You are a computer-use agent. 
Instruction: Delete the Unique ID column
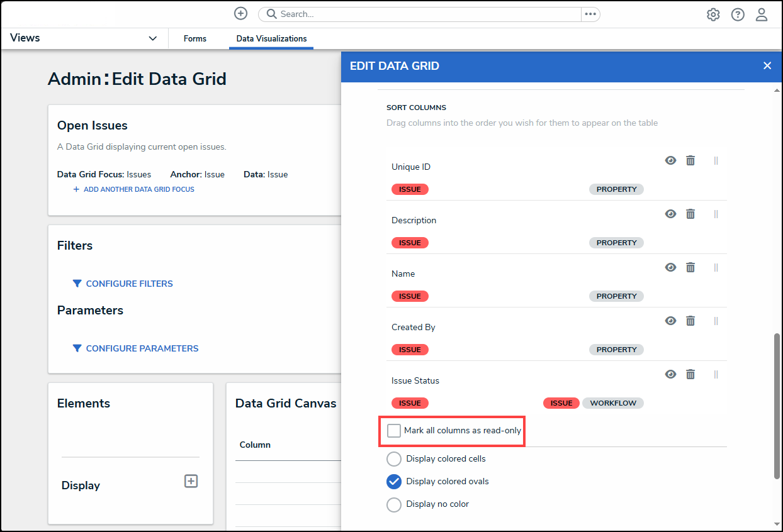[690, 160]
